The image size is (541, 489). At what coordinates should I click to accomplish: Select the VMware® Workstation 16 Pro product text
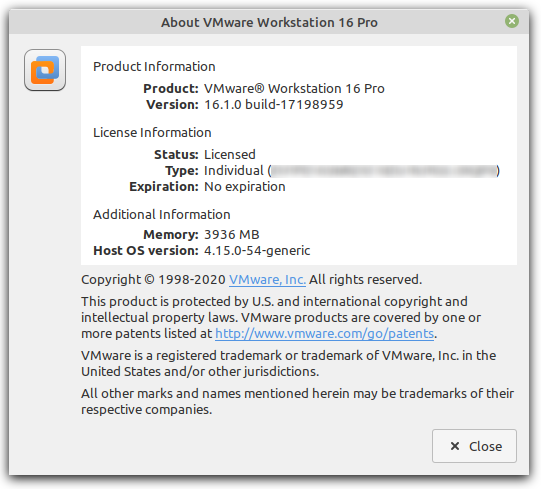(294, 89)
